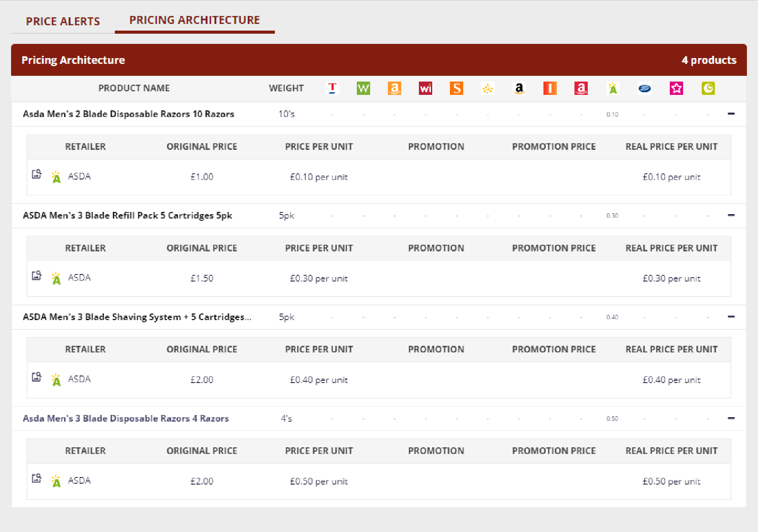758x532 pixels.
Task: Open Asda Men's 2 Blade Disposable Razors product
Action: point(129,114)
